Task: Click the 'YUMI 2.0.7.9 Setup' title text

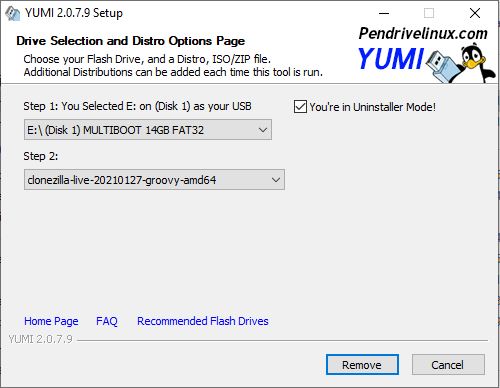Action: click(74, 13)
